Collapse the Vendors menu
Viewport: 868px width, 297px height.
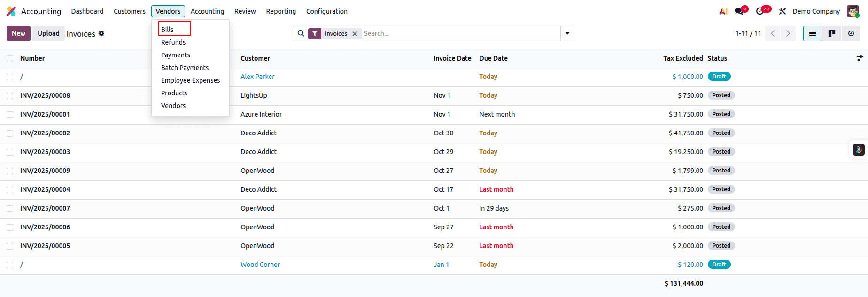pyautogui.click(x=168, y=11)
